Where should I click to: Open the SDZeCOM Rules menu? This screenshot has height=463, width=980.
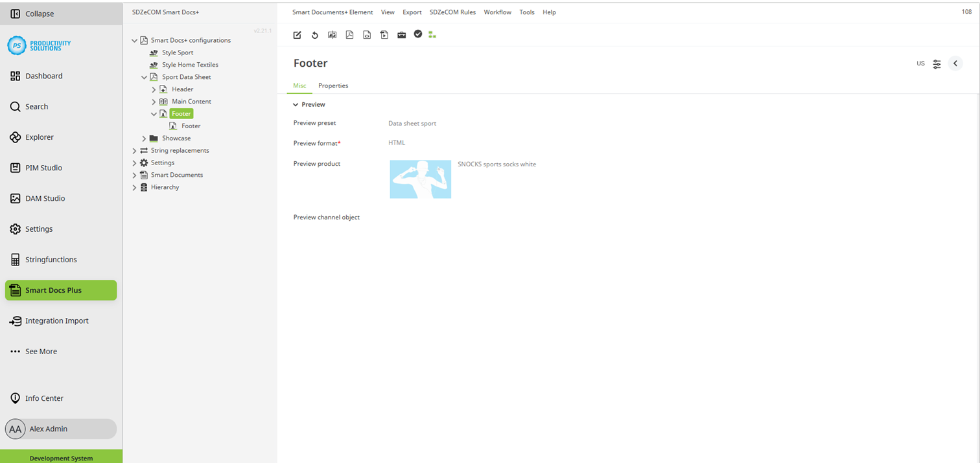pos(452,12)
